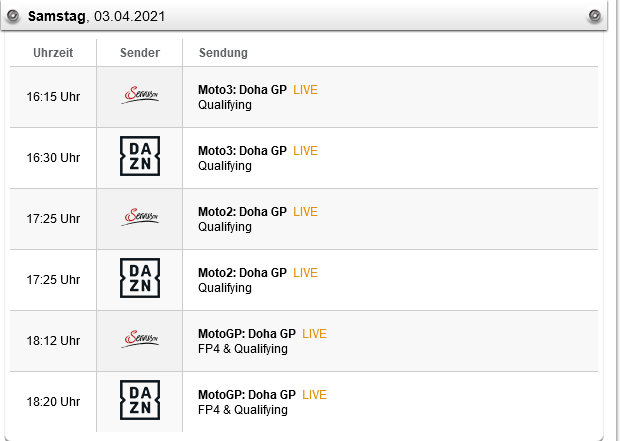Open MotoGP: Doha GP at 18:20 Uhr

(247, 394)
